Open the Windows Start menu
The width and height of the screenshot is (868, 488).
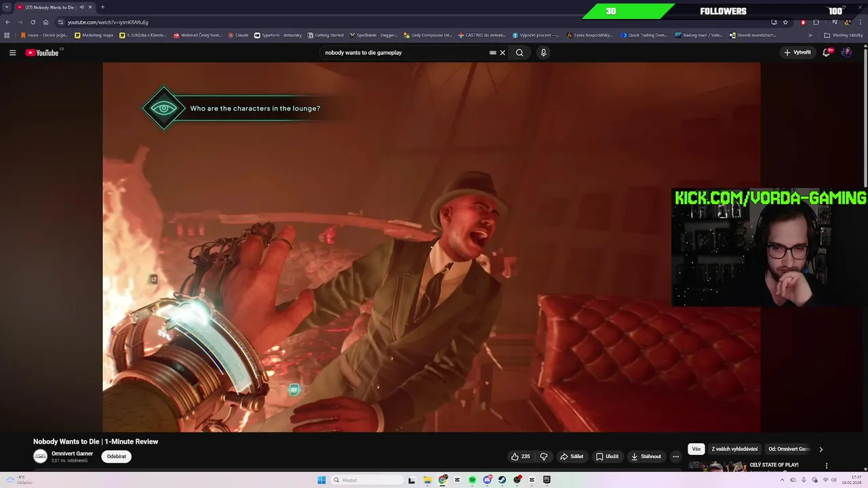click(x=321, y=480)
